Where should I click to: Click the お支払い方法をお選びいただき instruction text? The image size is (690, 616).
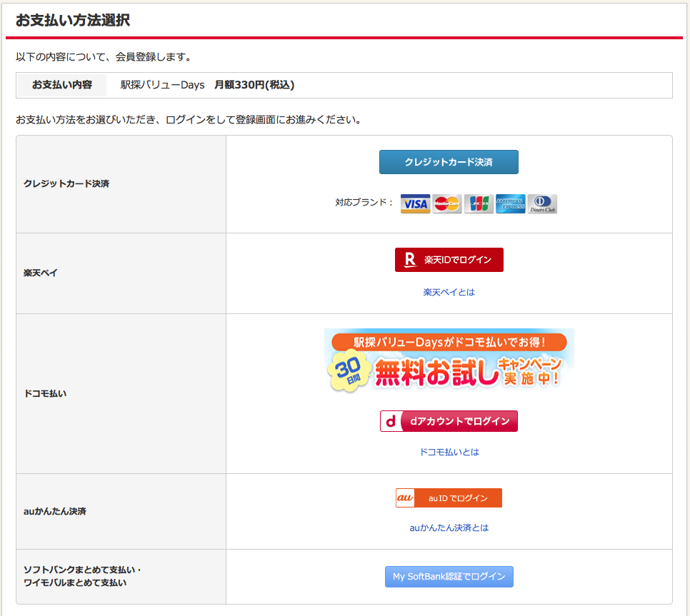(x=189, y=120)
